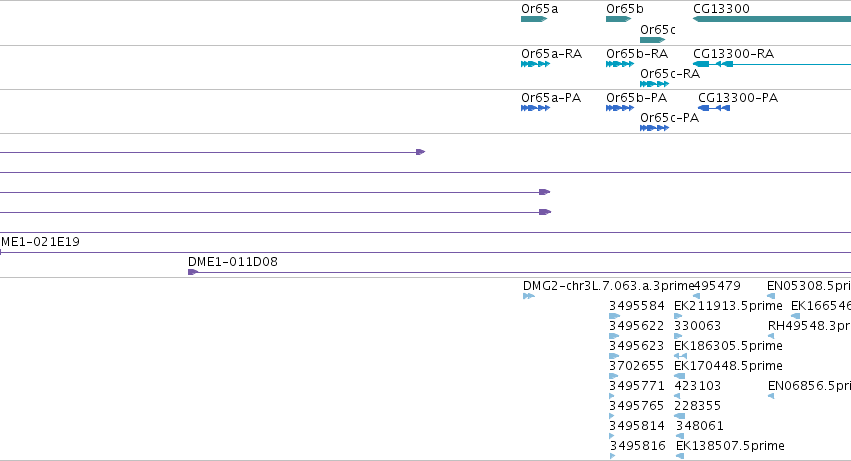Click the Or65a-RA transcript glyph

[x=535, y=64]
